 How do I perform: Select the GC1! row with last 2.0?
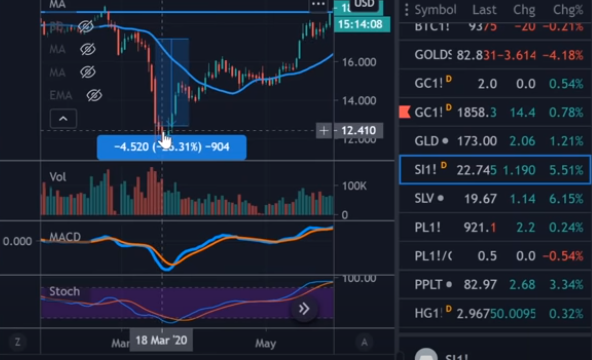click(x=495, y=83)
